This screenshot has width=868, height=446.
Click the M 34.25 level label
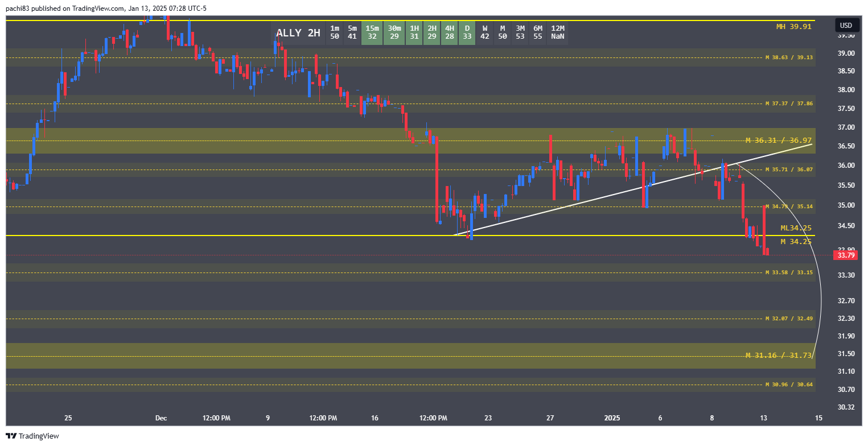796,241
